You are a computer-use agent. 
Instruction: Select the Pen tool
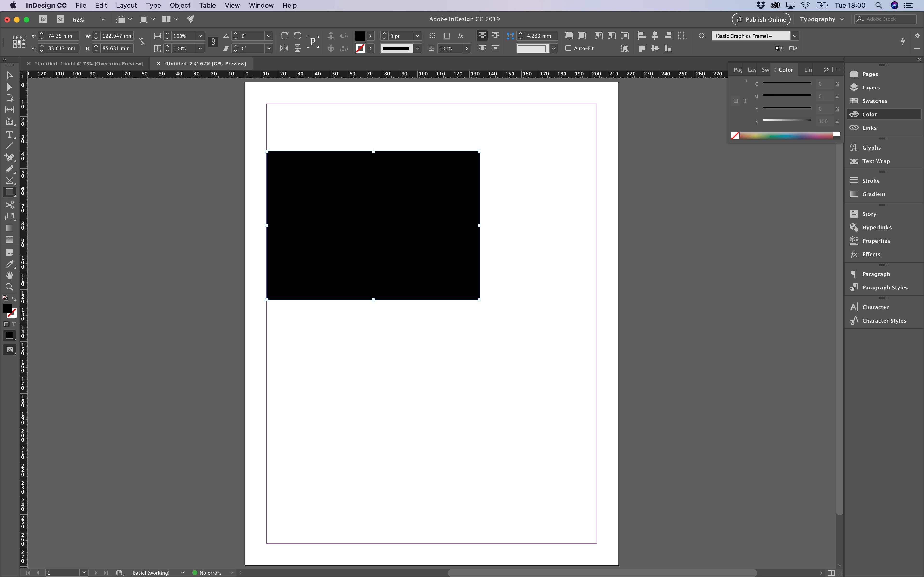point(9,157)
